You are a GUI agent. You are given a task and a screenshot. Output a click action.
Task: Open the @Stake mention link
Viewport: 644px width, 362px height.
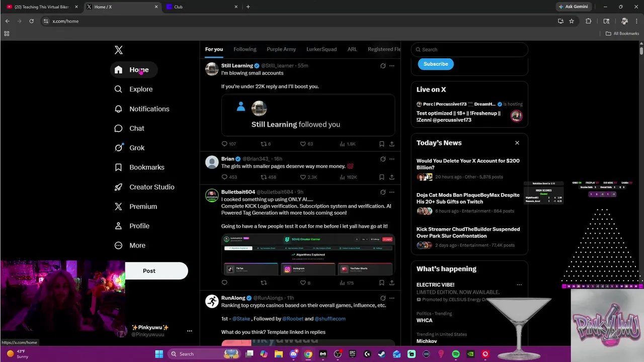(241, 319)
